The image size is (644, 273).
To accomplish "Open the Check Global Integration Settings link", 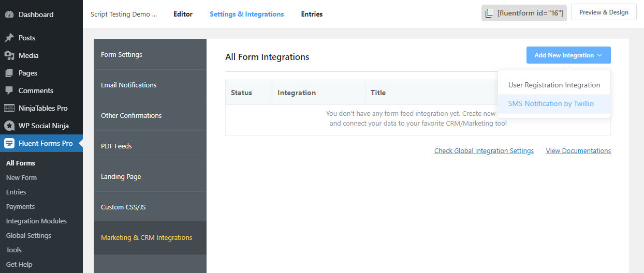I will coord(484,151).
